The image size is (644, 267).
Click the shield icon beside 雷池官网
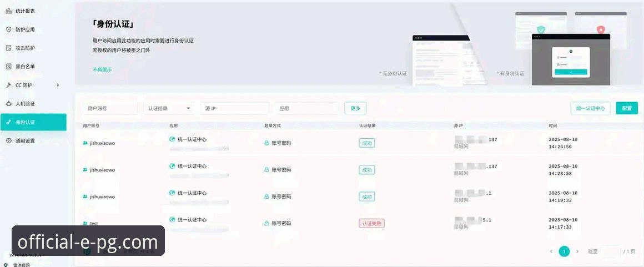6,265
